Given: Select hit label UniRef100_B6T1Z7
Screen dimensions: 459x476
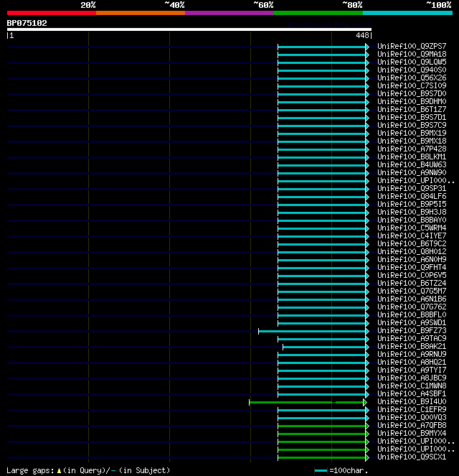Looking at the screenshot, I should click(412, 109).
